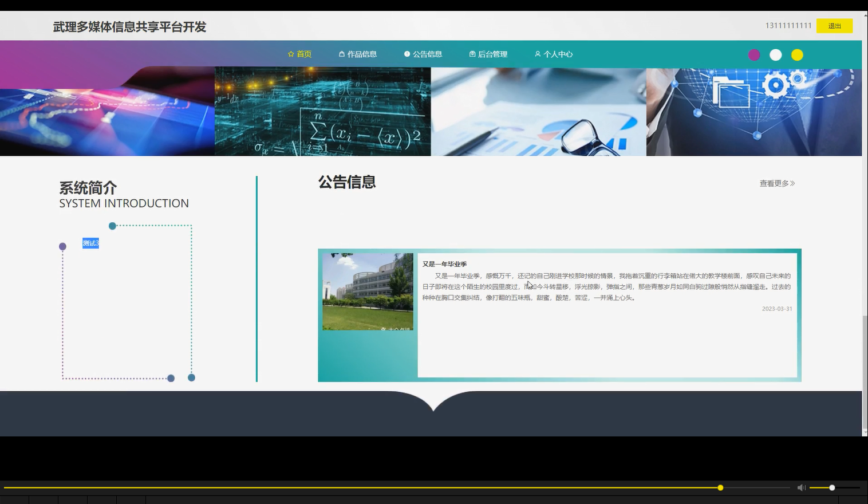The width and height of the screenshot is (868, 504).
Task: Adjust the volume slider handle
Action: [831, 487]
